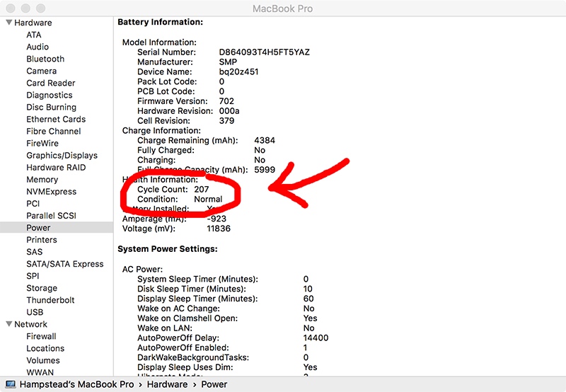Click Charge Remaining value 4384
This screenshot has width=566, height=392.
265,140
